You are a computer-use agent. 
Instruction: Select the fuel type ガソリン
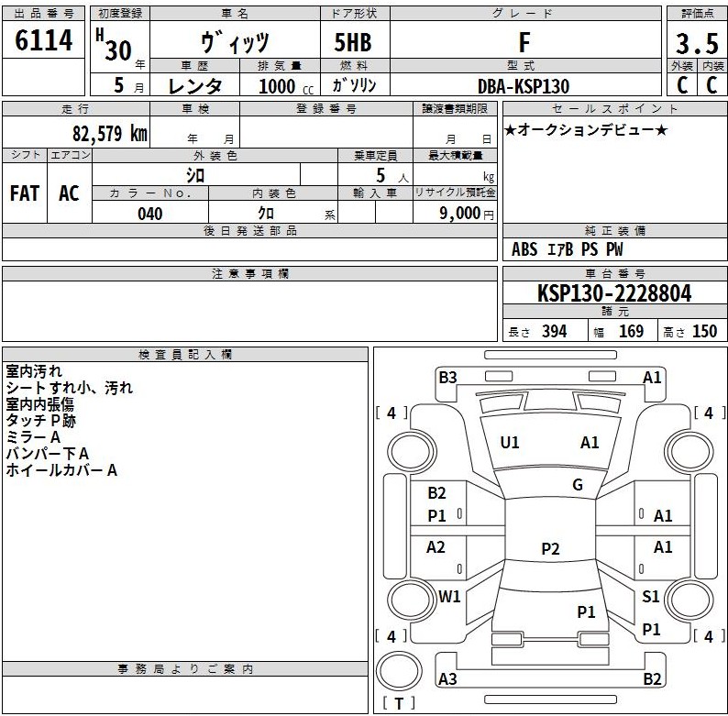click(354, 85)
